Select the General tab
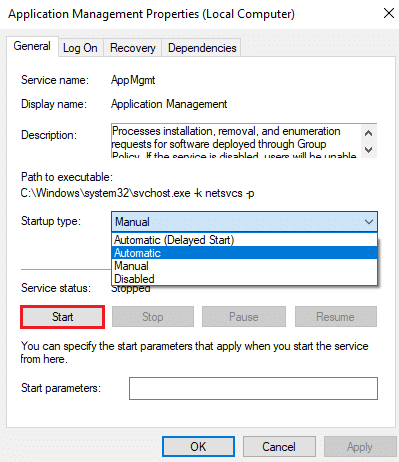Screen dimensions: 399x462 [x=32, y=46]
